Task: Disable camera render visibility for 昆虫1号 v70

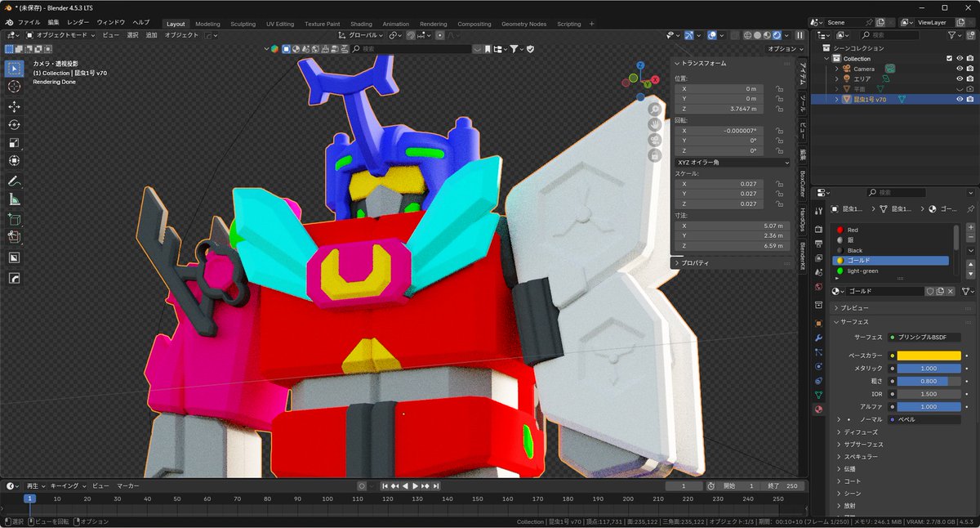Action: tap(970, 99)
